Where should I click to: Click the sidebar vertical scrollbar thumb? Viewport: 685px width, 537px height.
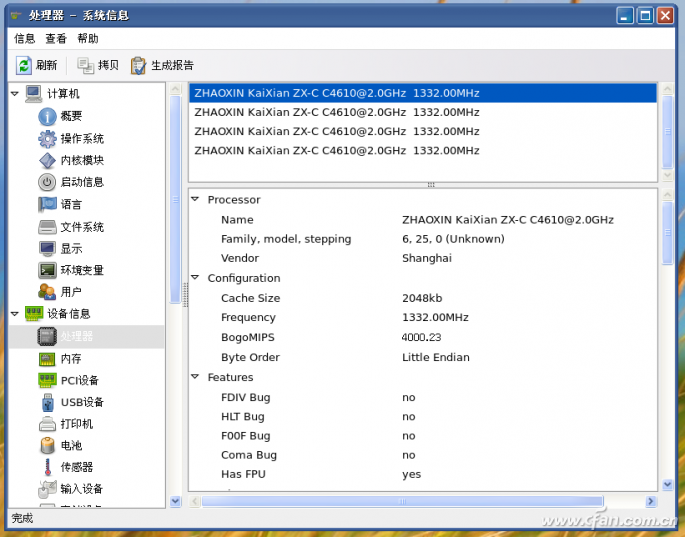[x=175, y=199]
